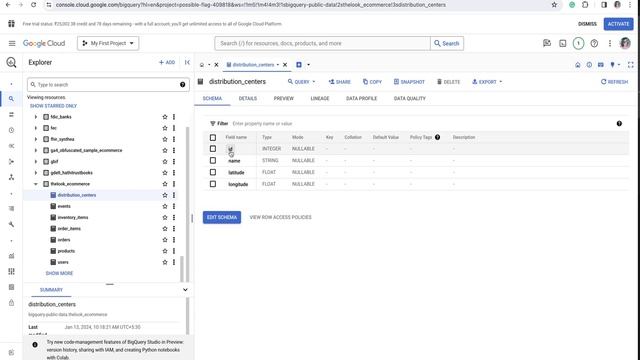Check the longitude field checkbox
640x360 pixels.
coord(213,184)
